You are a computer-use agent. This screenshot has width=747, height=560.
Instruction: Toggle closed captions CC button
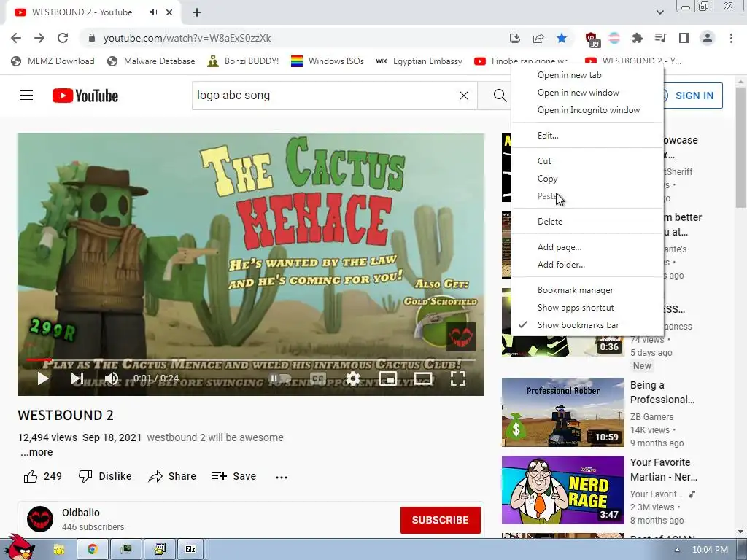point(318,378)
